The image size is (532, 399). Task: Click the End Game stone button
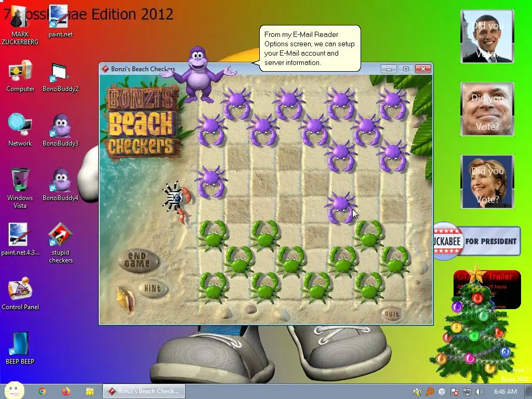(138, 261)
